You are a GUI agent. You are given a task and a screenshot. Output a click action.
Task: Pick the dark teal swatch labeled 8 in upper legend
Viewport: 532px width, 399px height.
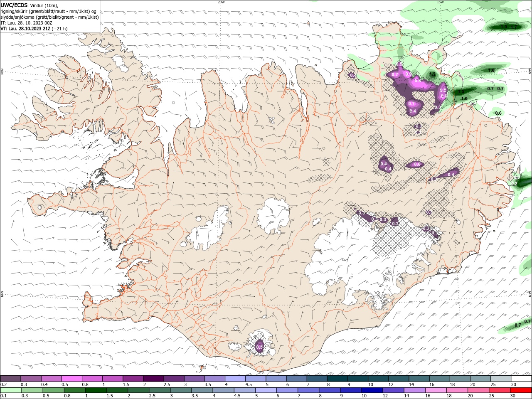click(337, 379)
